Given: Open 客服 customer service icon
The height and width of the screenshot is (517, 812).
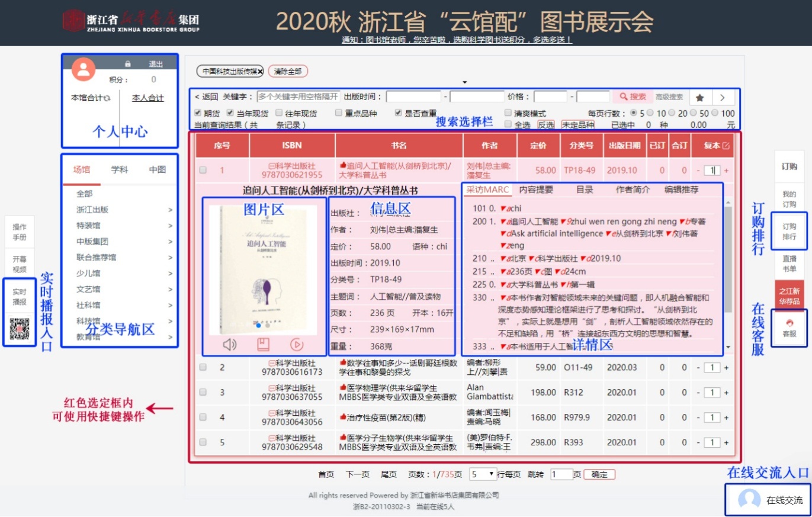Looking at the screenshot, I should pyautogui.click(x=789, y=328).
